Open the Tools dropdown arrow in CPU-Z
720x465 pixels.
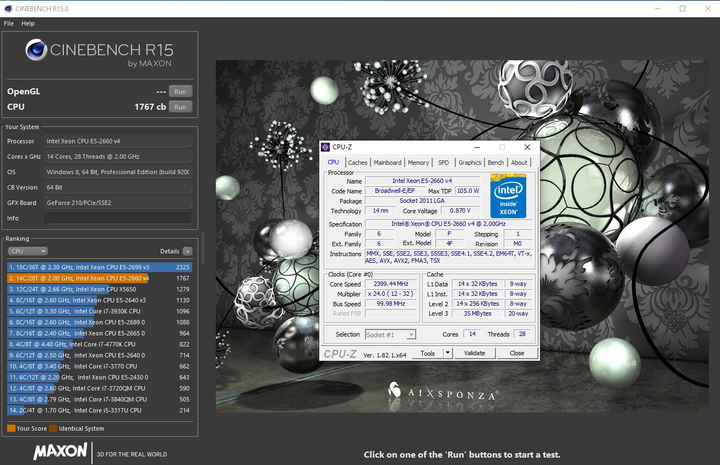448,353
